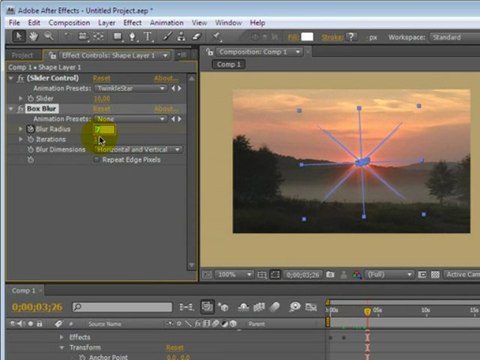480x360 pixels.
Task: Expand the Iterations property
Action: tap(21, 139)
